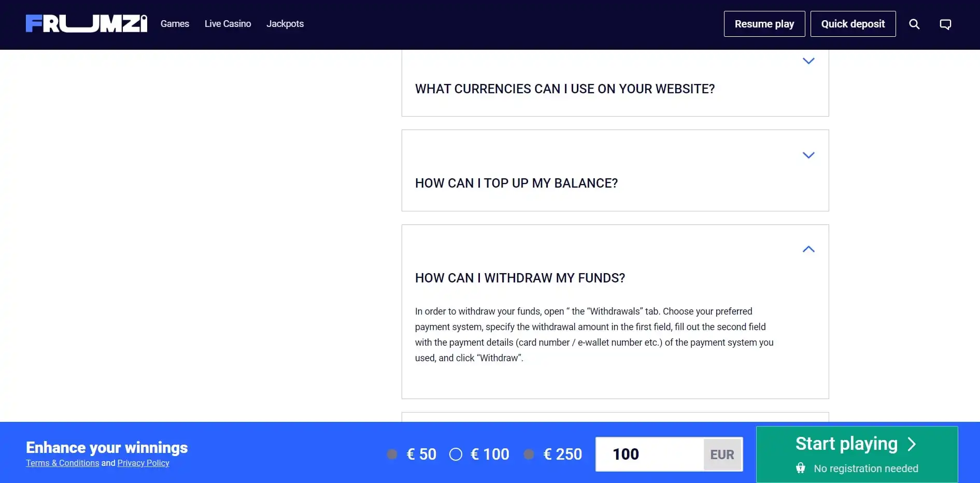Click the lock icon near No registration needed
The image size is (980, 483).
[x=801, y=468]
